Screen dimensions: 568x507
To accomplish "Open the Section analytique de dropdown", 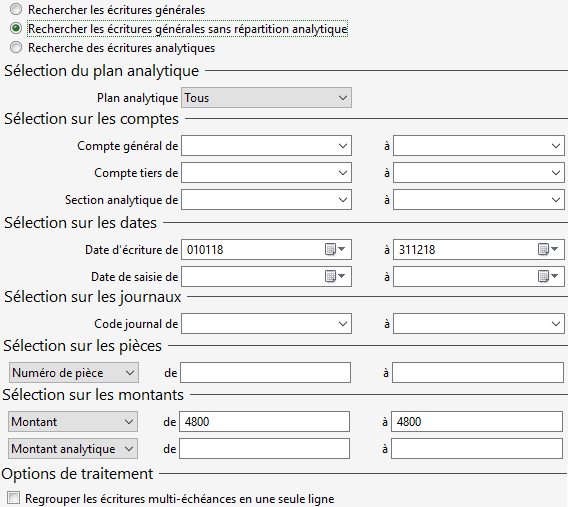I will click(x=266, y=200).
